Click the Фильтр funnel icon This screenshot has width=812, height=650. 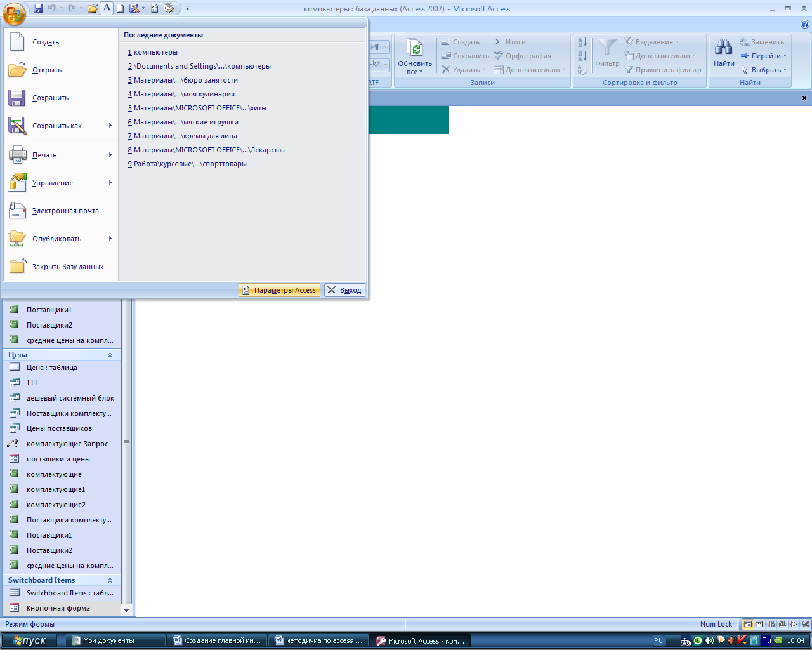(x=607, y=48)
